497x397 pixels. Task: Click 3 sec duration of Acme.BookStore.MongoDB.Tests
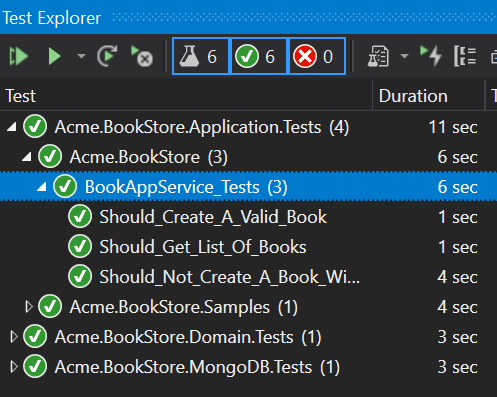457,367
